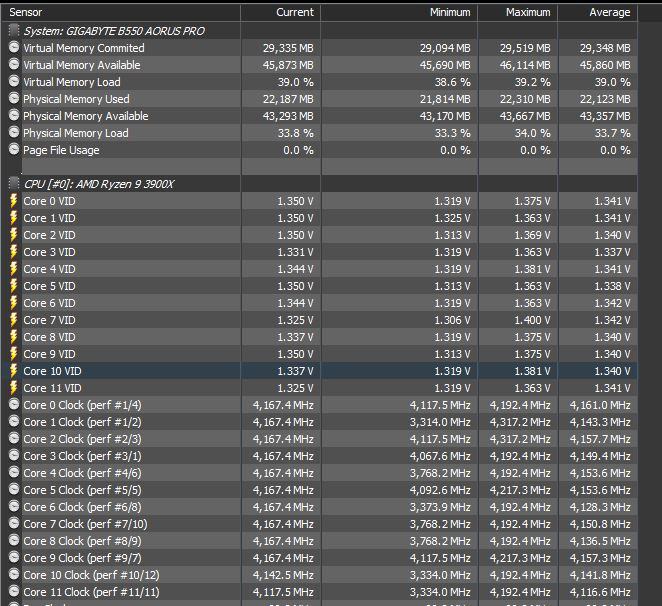Image resolution: width=662 pixels, height=606 pixels.
Task: Select the Physical Memory Available row label
Action: (86, 116)
